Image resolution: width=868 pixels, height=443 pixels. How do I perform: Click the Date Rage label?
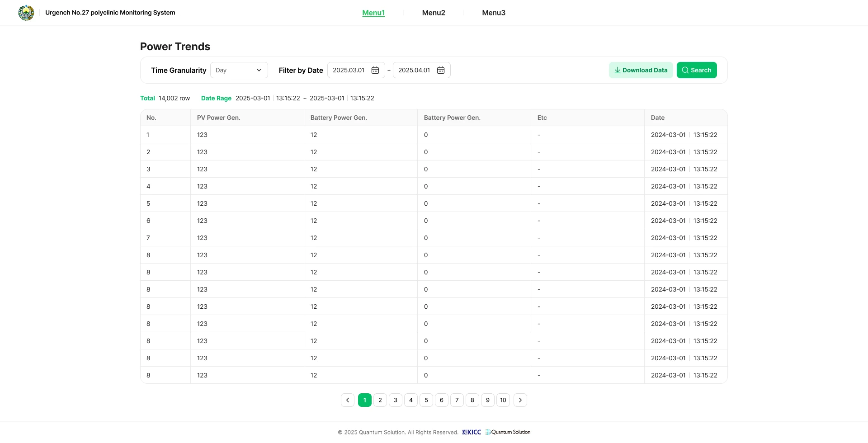pyautogui.click(x=216, y=98)
